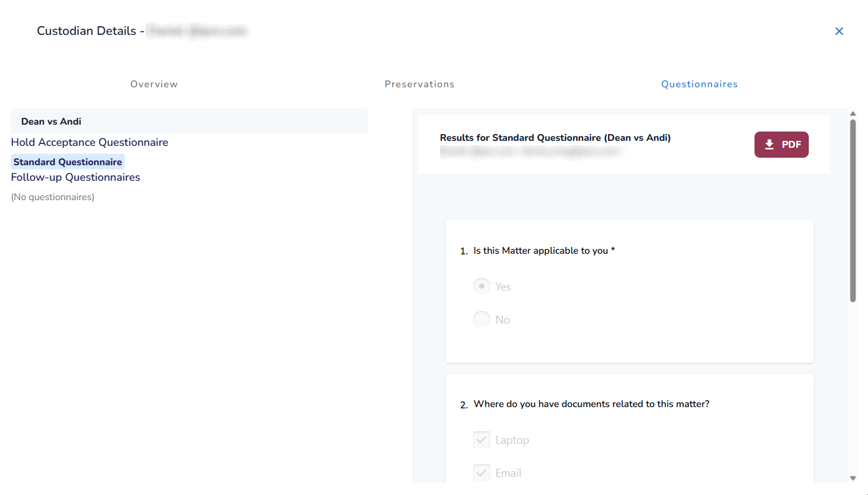Click the scrollbar up arrow
The height and width of the screenshot is (495, 868).
tap(852, 113)
